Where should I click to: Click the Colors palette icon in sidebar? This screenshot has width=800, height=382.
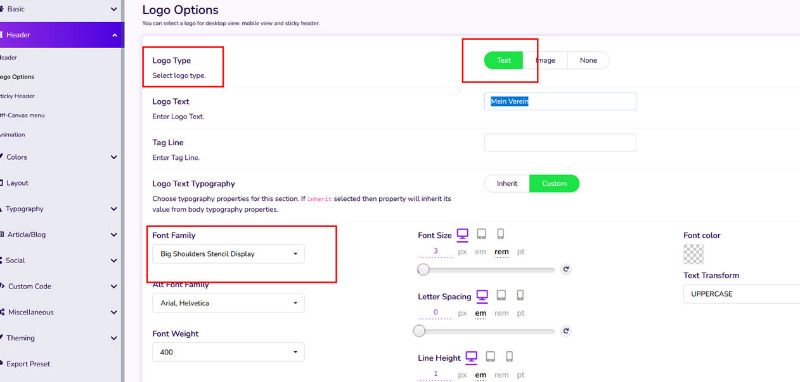2,157
